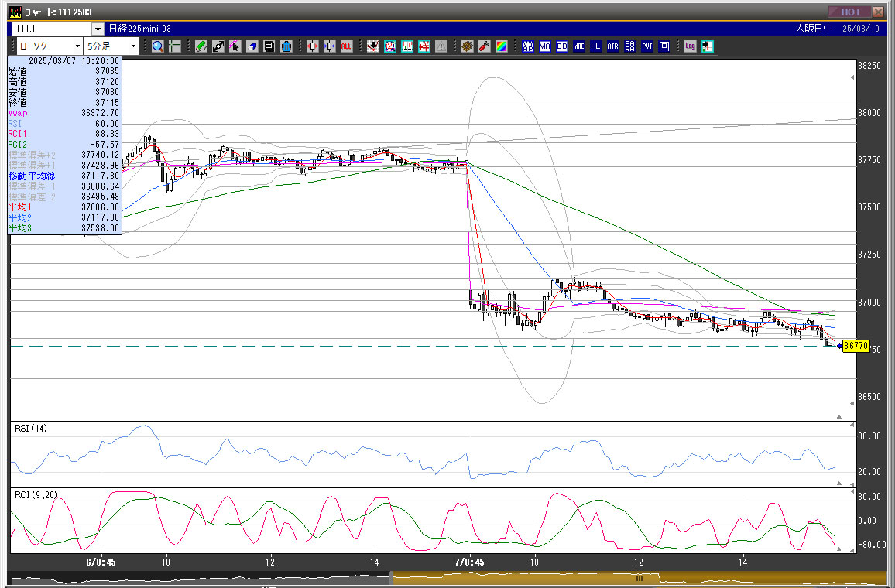
Task: Click the RSI(14) panel label
Action: coord(31,429)
